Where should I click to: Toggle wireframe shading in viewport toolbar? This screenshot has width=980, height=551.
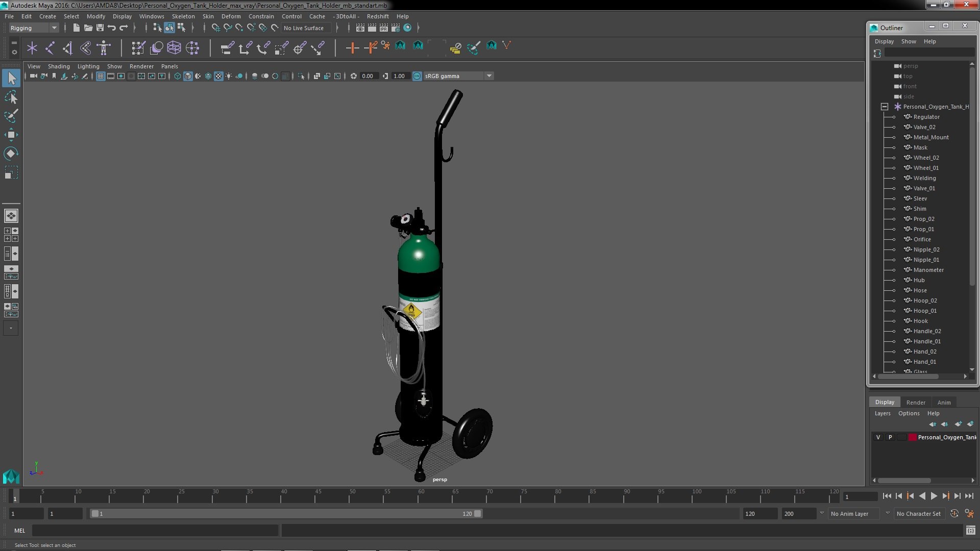178,76
